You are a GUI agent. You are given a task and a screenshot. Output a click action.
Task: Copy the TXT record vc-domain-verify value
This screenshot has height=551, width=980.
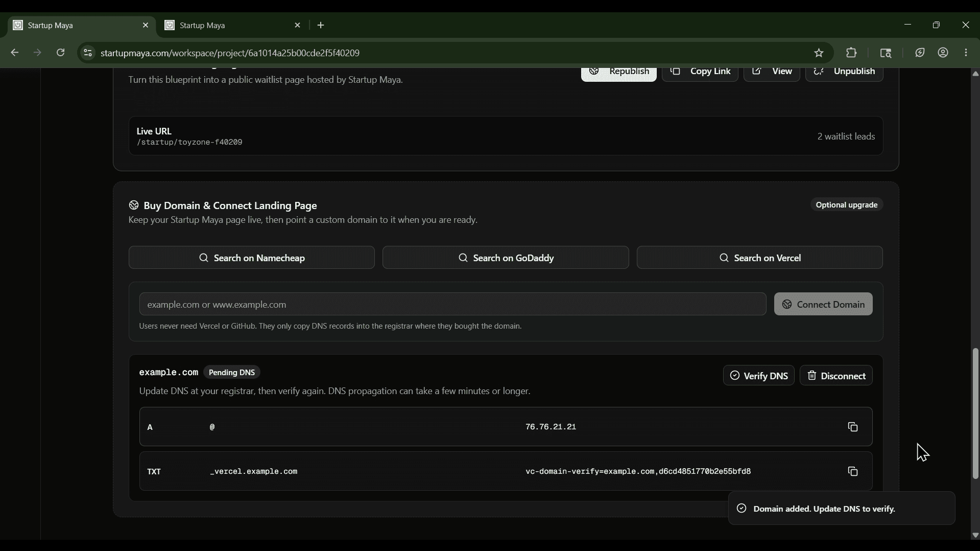852,471
